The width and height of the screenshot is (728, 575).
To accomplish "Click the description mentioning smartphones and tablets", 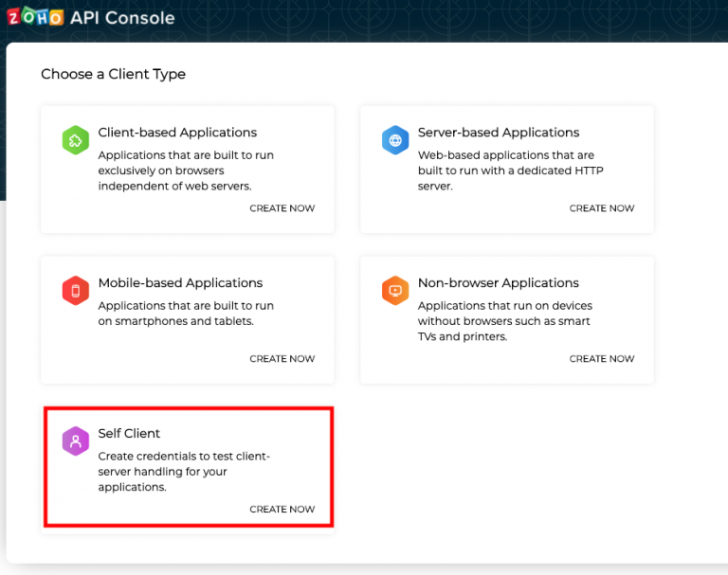I will tap(186, 314).
